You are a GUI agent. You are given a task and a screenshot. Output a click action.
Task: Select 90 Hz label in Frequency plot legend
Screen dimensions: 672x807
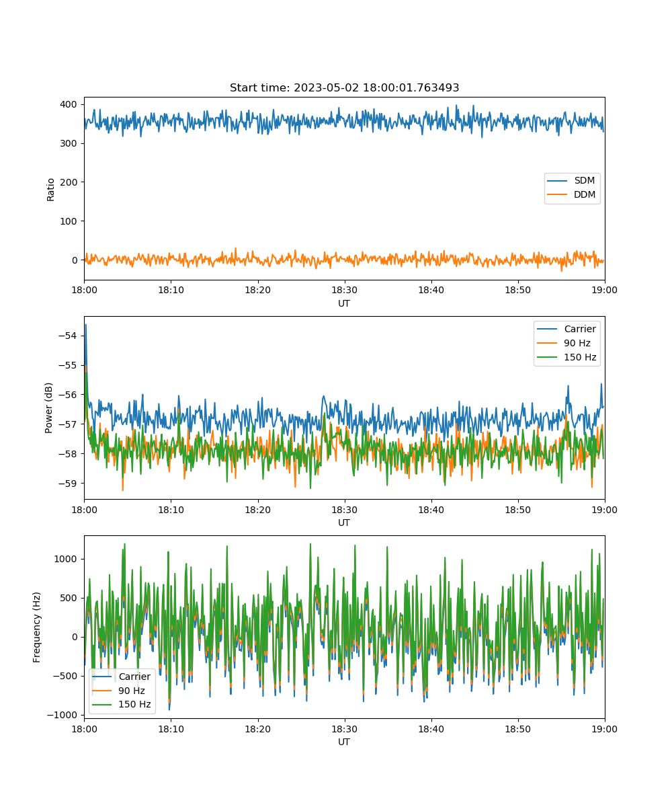132,691
